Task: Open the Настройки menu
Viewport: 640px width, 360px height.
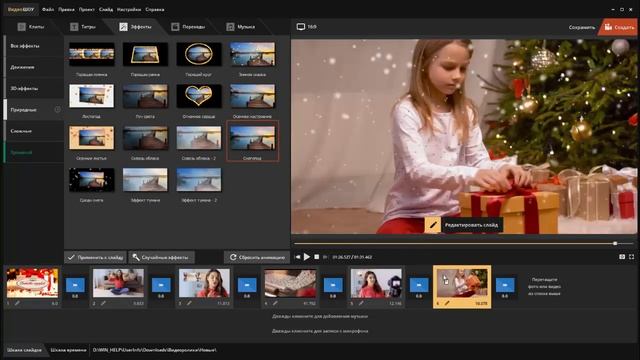Action: pos(129,9)
